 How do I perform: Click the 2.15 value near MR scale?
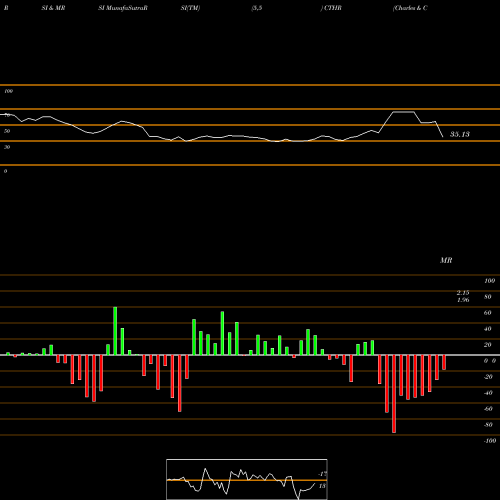pos(463,293)
